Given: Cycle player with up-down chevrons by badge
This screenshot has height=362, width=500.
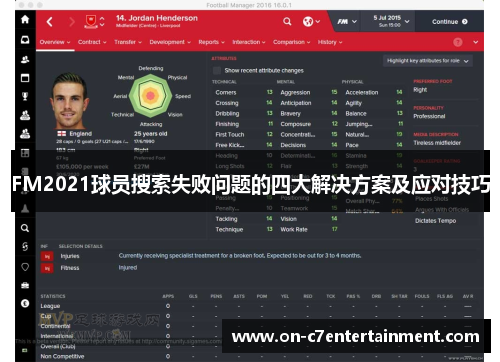Looking at the screenshot, I should point(102,22).
